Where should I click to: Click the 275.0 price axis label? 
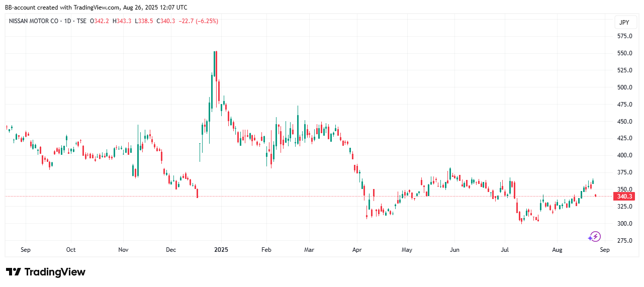point(625,241)
